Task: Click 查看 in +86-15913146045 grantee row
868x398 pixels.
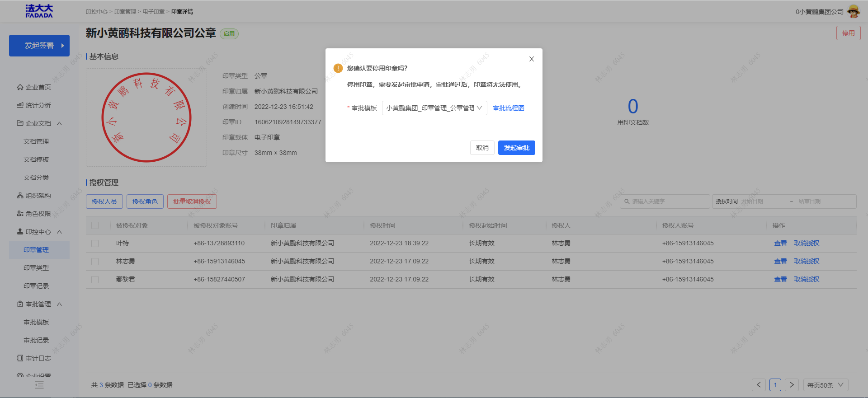Action: pos(781,261)
